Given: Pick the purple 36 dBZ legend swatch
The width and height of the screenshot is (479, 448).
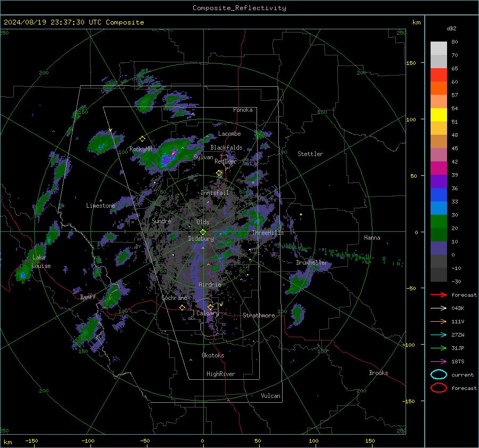Looking at the screenshot, I should tap(439, 182).
